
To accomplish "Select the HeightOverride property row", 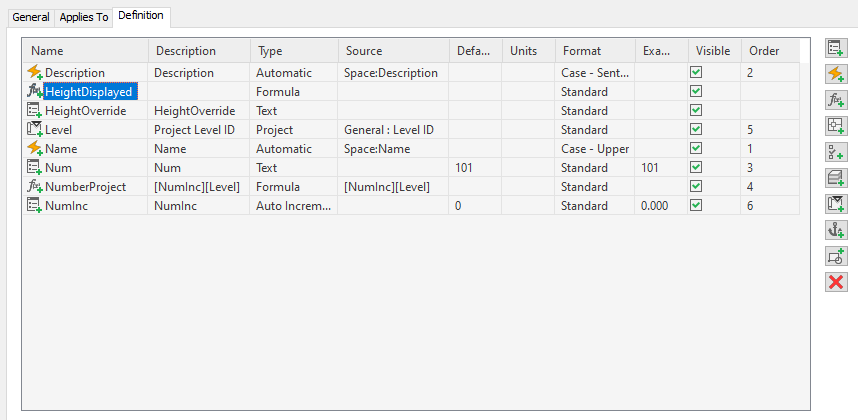I will pos(86,111).
